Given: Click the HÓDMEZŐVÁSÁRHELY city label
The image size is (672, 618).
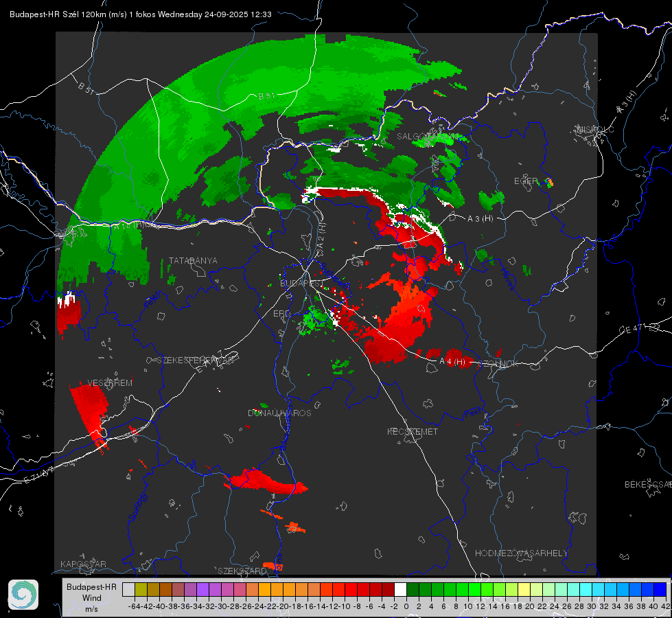Looking at the screenshot, I should coord(521,553).
